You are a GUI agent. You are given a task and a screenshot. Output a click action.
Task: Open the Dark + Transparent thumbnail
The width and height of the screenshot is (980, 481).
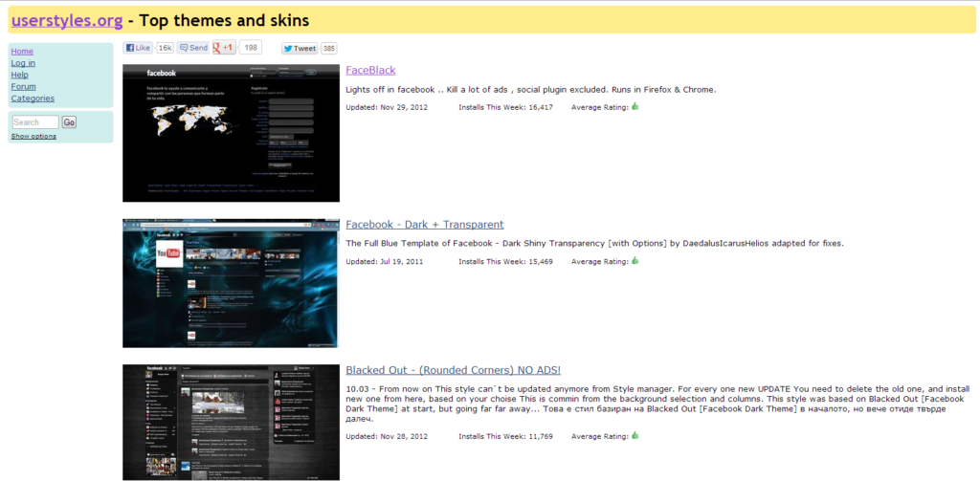tap(231, 283)
